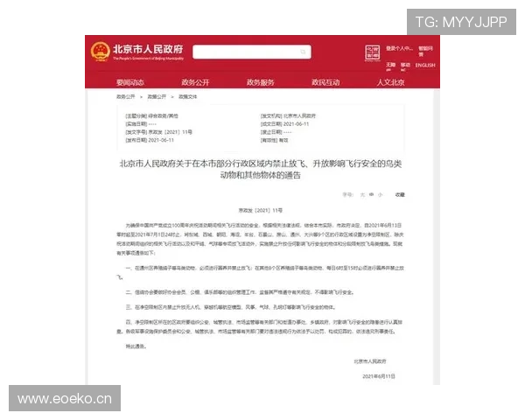
Task: Open the 政务服务 menu
Action: coord(260,82)
